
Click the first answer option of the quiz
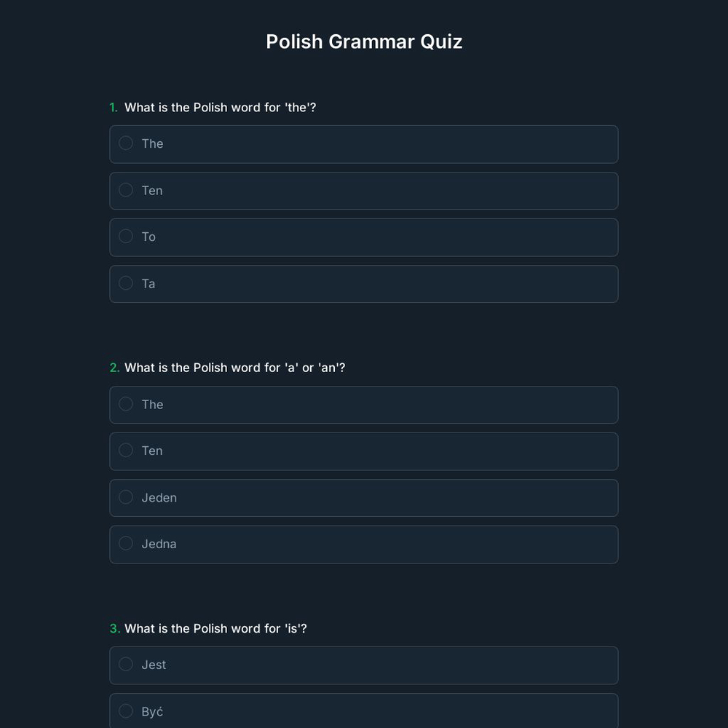point(364,143)
